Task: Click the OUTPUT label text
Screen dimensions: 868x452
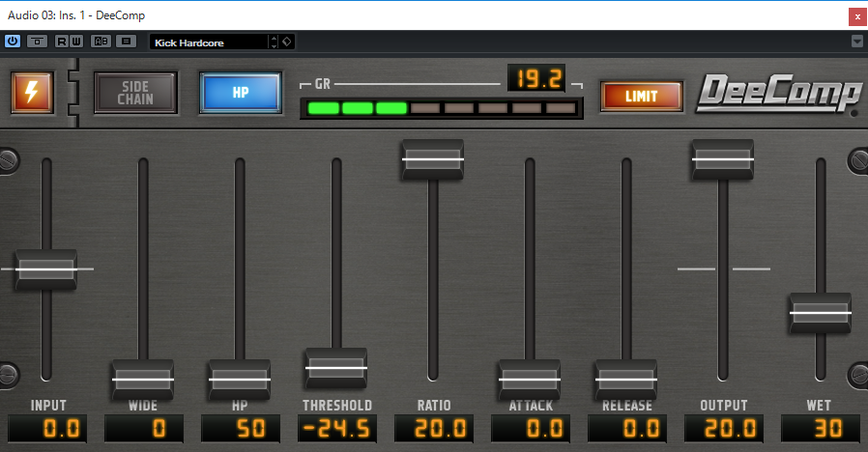Action: (724, 406)
